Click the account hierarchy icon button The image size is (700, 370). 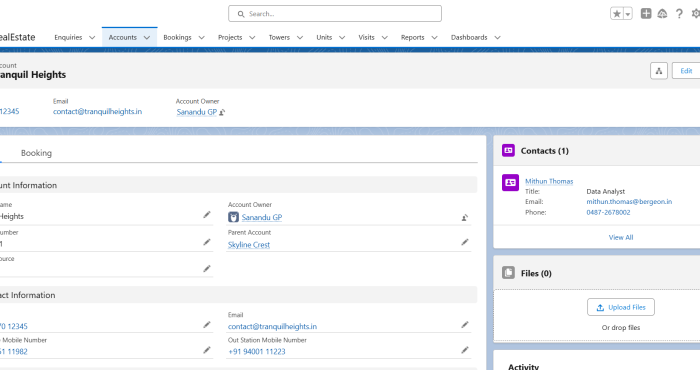pyautogui.click(x=658, y=71)
